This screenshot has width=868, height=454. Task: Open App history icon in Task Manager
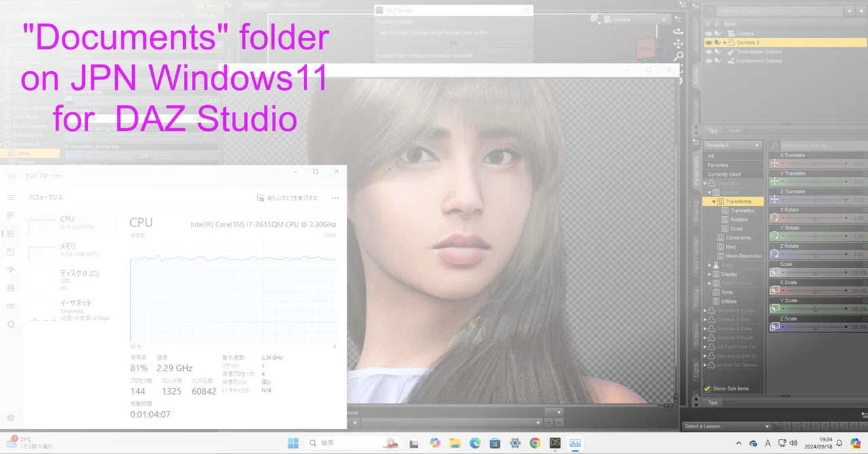point(11,252)
